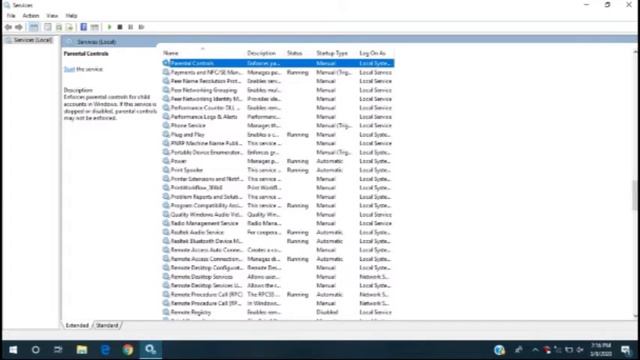Viewport: 640px width, 360px height.
Task: Open the File menu
Action: coord(11,16)
